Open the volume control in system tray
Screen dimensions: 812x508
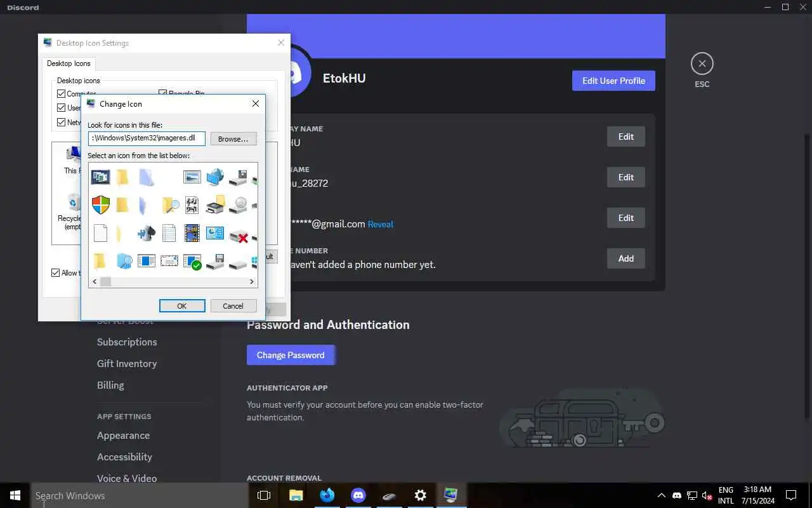tap(707, 495)
